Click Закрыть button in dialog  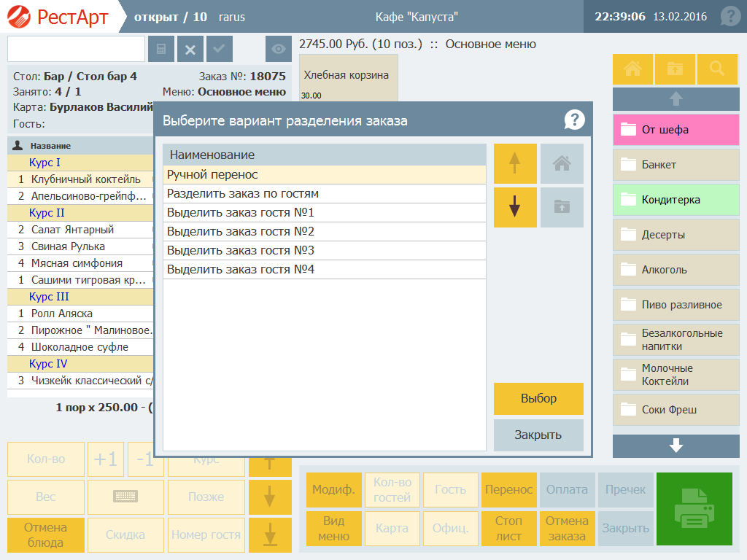pos(538,435)
